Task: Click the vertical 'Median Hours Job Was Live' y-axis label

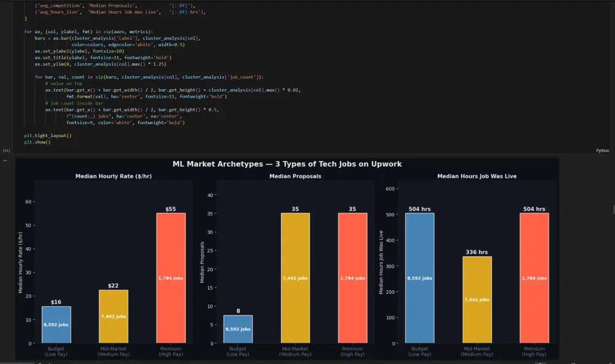Action: 381,262
